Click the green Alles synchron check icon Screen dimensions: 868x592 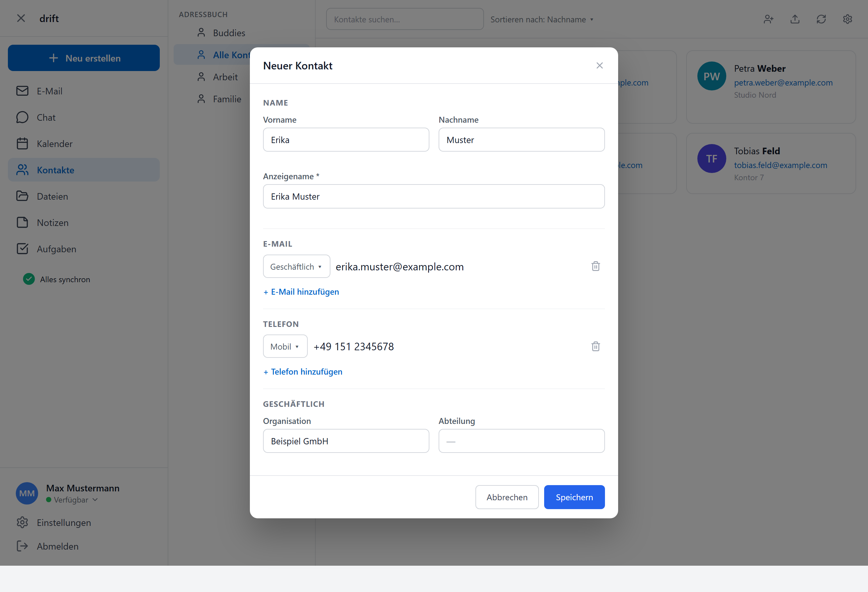[29, 279]
